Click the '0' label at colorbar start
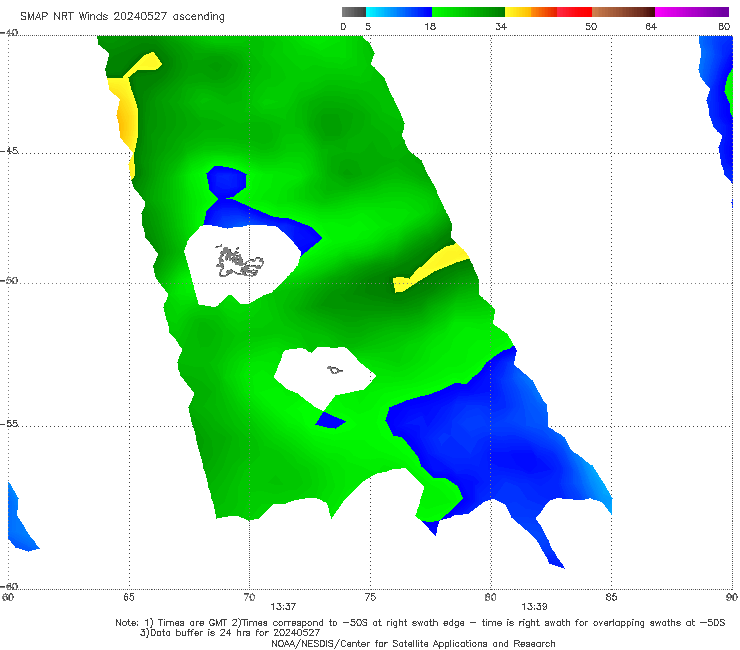Viewport: 740px width, 650px height. (x=343, y=27)
